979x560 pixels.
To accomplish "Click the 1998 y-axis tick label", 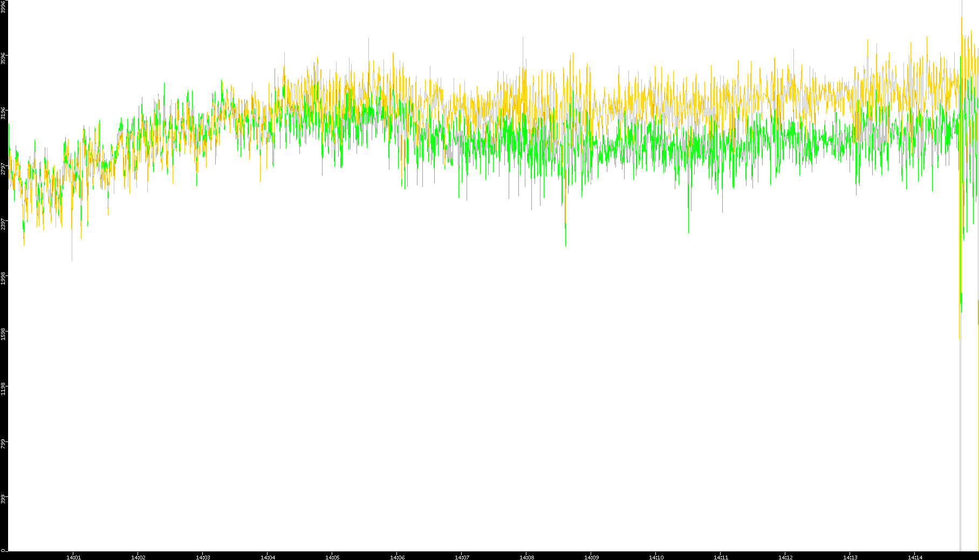I will (x=3, y=279).
